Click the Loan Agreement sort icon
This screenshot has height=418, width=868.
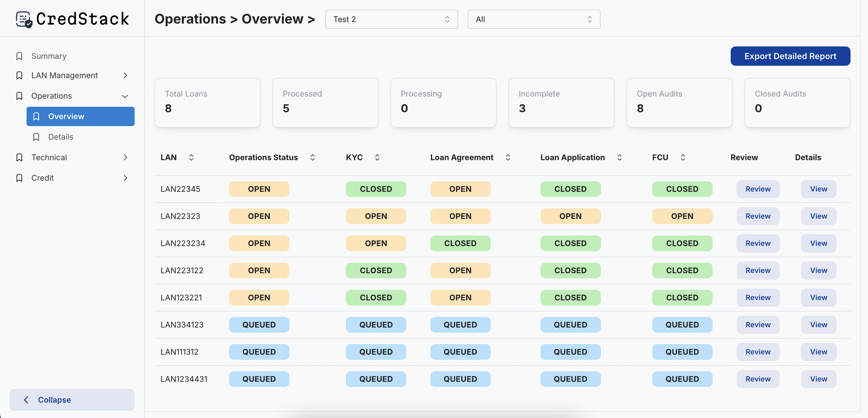point(508,157)
